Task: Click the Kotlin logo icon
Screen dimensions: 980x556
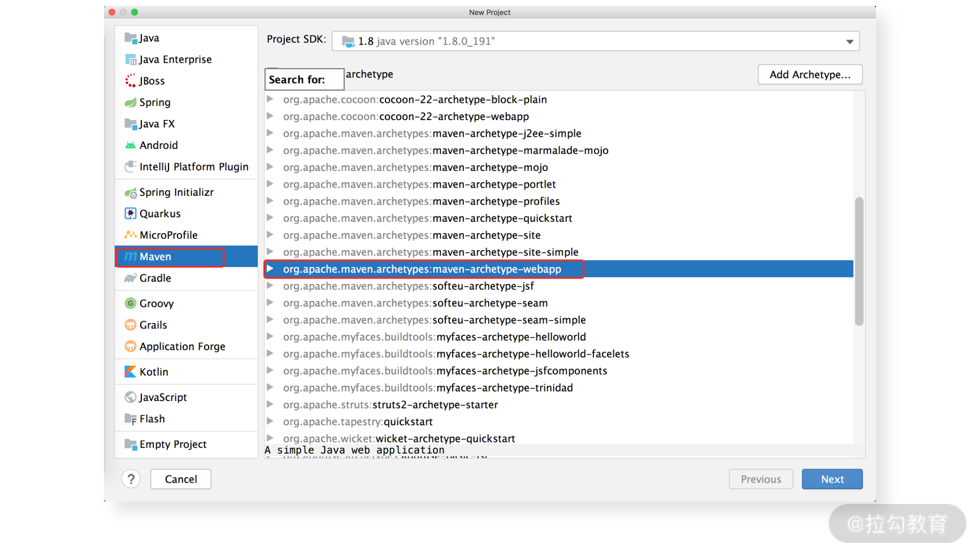Action: point(131,372)
